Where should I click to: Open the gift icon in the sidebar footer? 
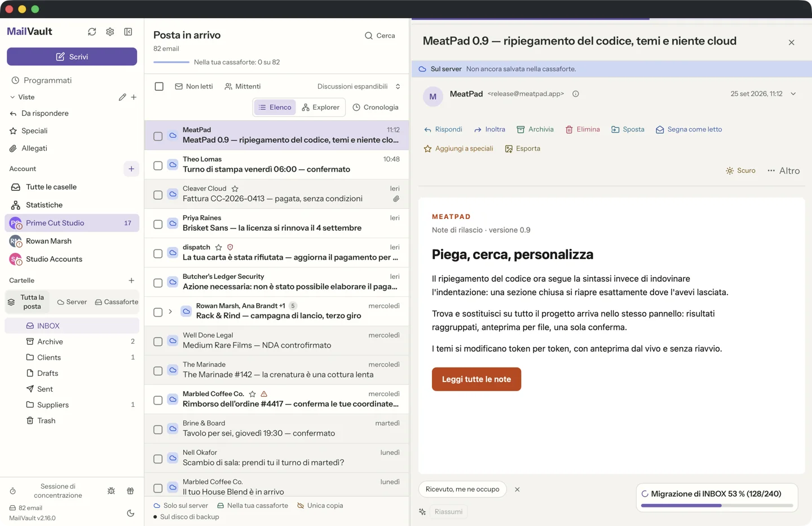130,491
